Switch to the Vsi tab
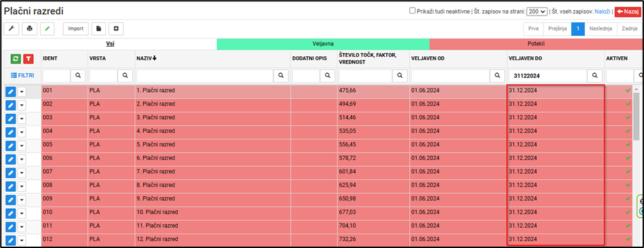 coord(110,44)
